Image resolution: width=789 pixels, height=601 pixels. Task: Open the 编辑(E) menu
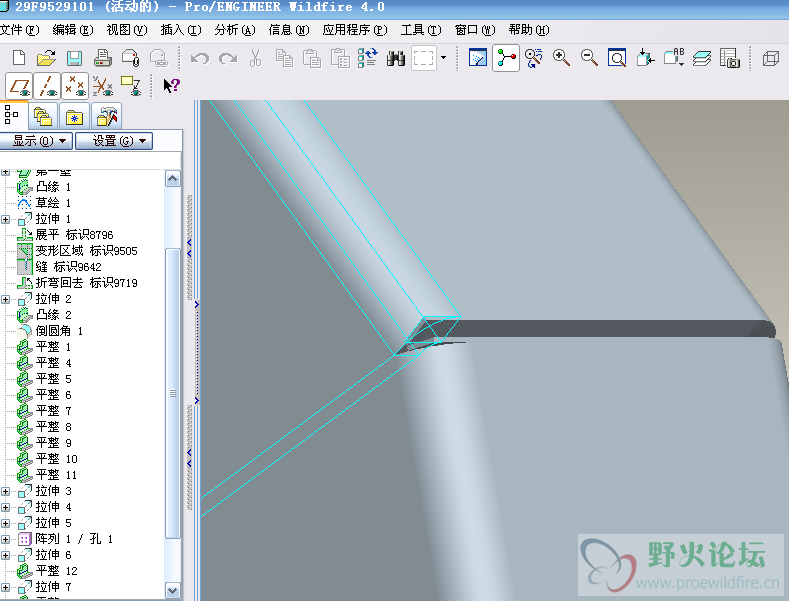(x=73, y=30)
